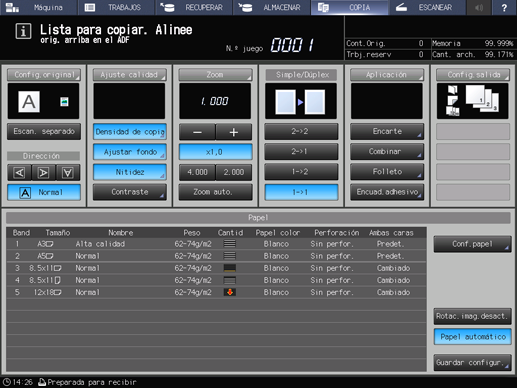Image resolution: width=517 pixels, height=388 pixels.
Task: Click the collated stack icon in output preview
Action: tap(482, 98)
